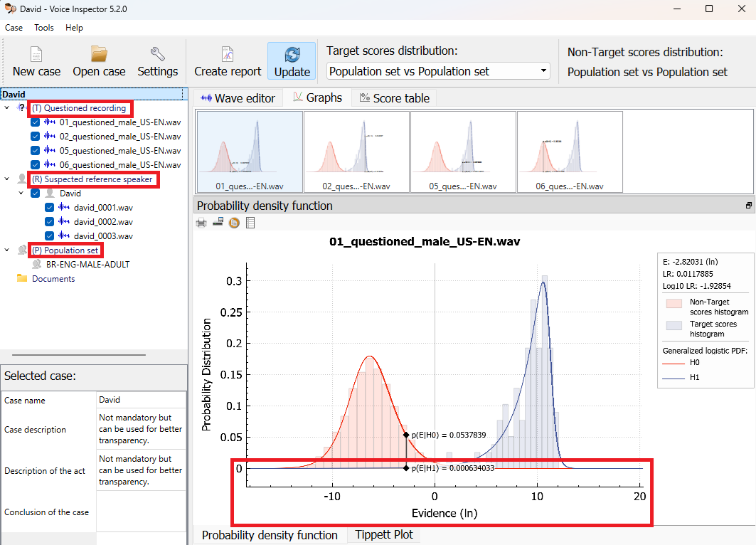756x545 pixels.
Task: Click the New case document icon
Action: pos(36,54)
